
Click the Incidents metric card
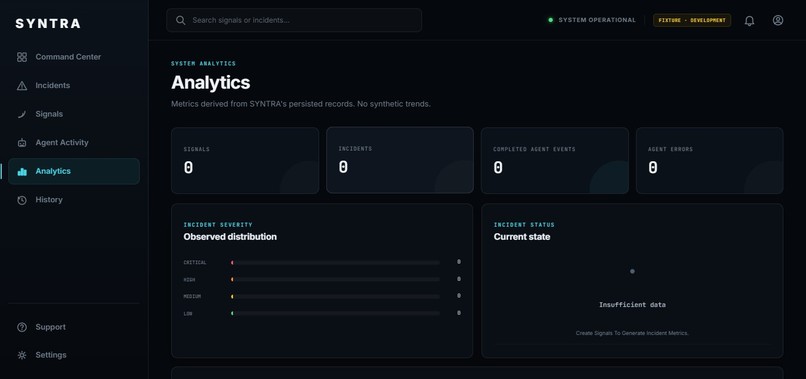tap(400, 160)
